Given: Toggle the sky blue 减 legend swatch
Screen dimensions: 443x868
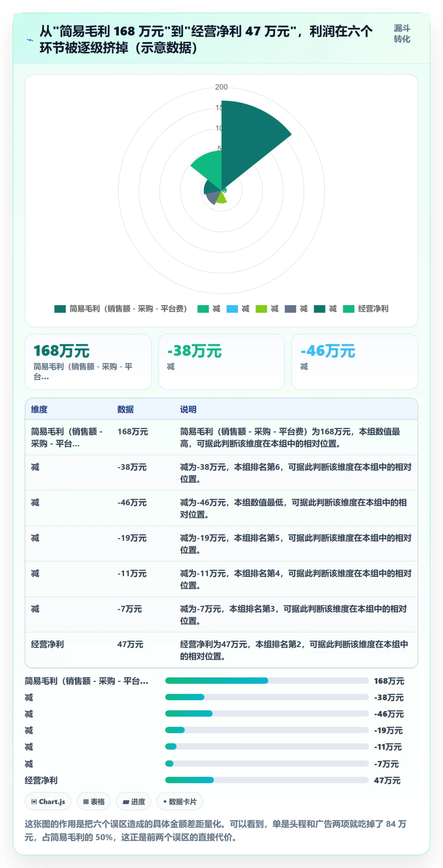Looking at the screenshot, I should [232, 309].
